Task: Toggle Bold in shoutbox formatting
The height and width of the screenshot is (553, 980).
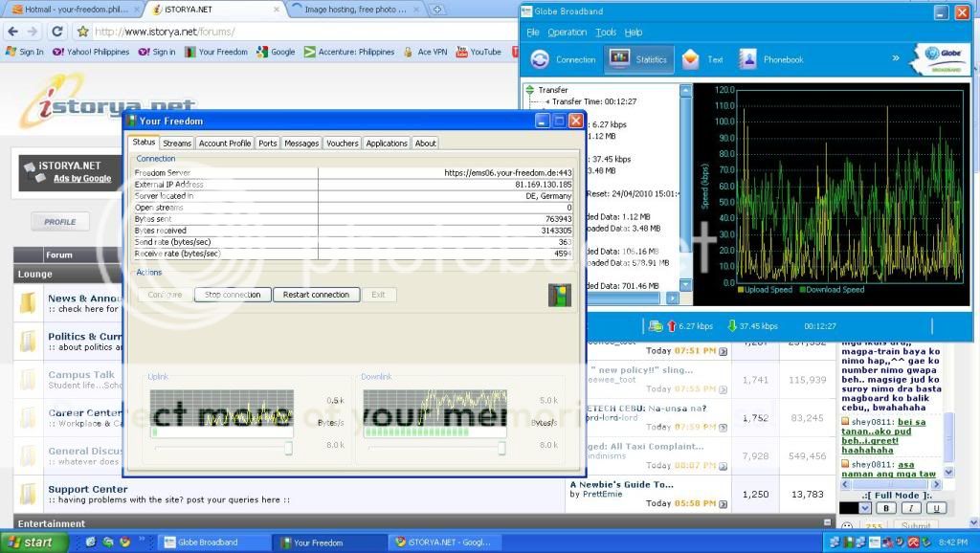Action: coord(886,508)
